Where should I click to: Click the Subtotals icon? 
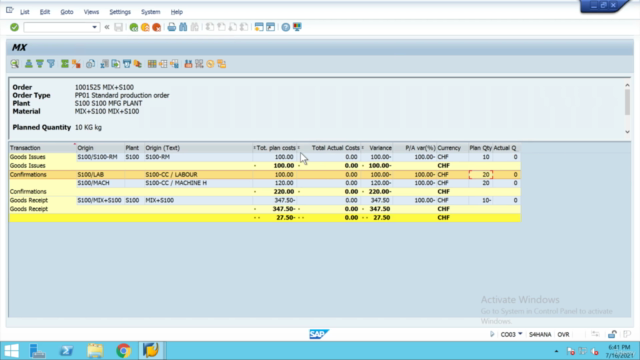click(76, 64)
